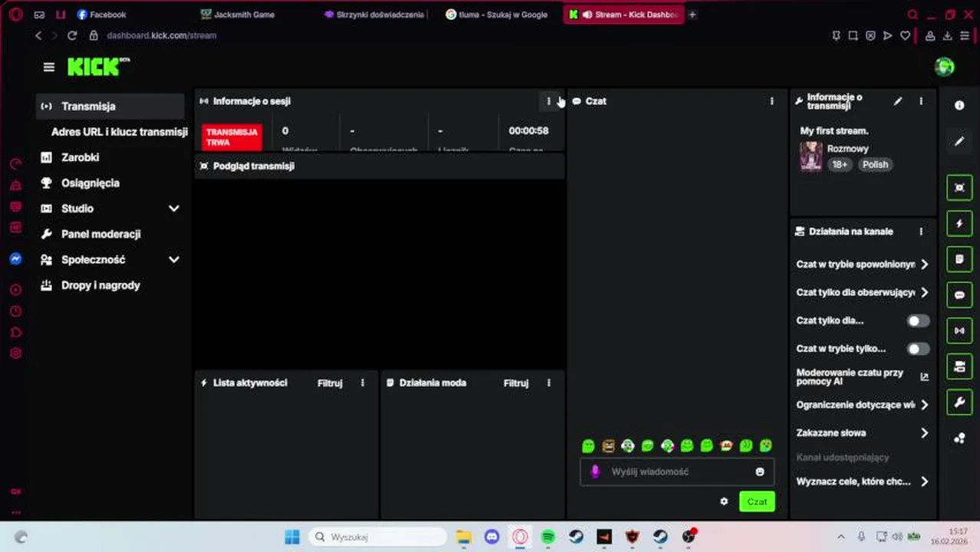Click the 18+ tag in stream info
This screenshot has width=980, height=552.
pyautogui.click(x=840, y=165)
